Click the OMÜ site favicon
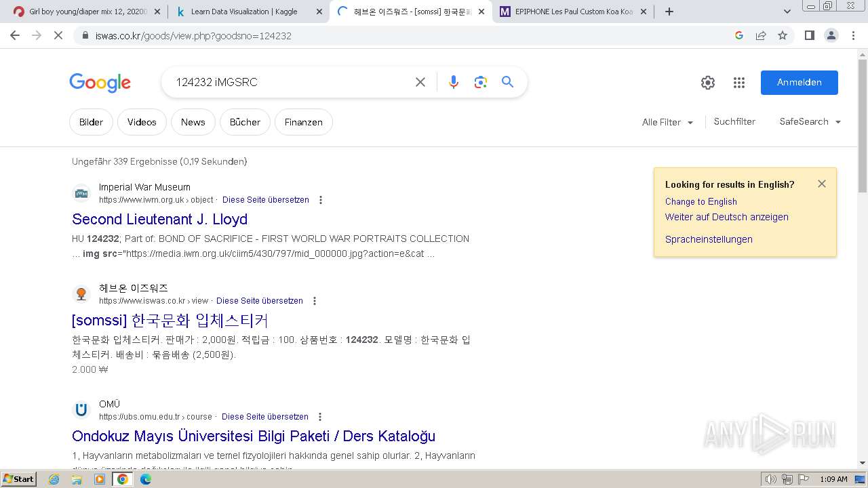868x488 pixels. [x=81, y=410]
